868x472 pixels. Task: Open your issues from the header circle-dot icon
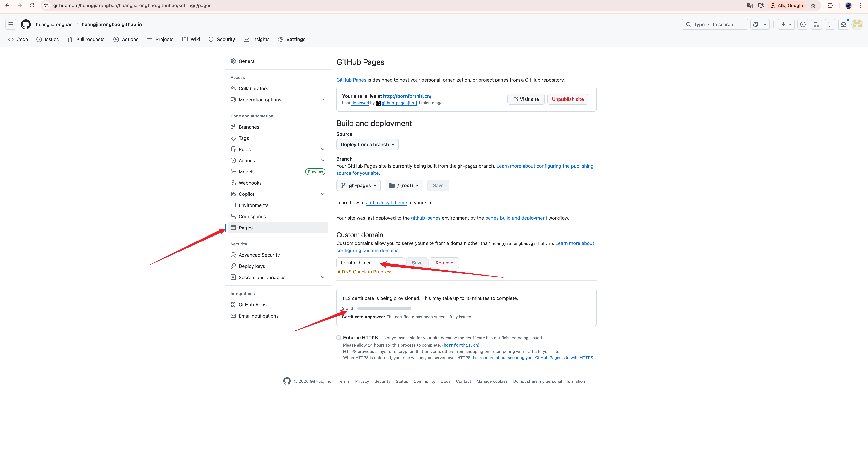point(803,24)
